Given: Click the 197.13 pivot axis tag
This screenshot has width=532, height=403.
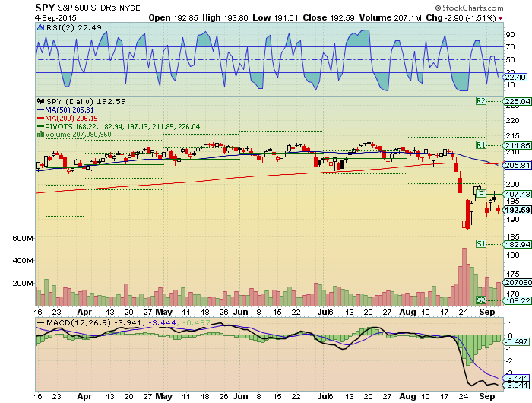Looking at the screenshot, I should coord(517,194).
